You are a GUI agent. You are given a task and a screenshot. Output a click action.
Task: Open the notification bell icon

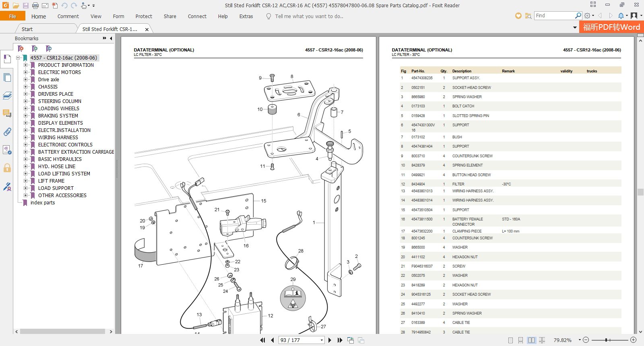(x=621, y=16)
